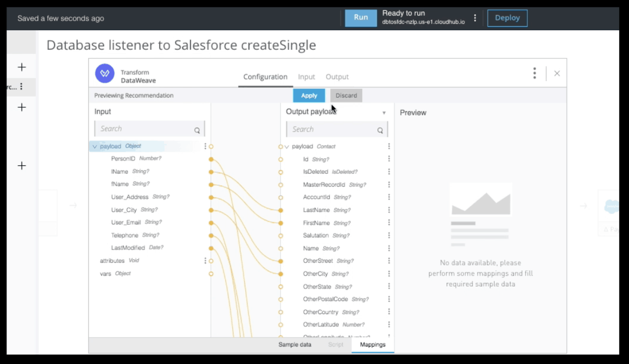Open the kebab menu next to the cloudhub address
The image size is (629, 364).
pyautogui.click(x=475, y=17)
